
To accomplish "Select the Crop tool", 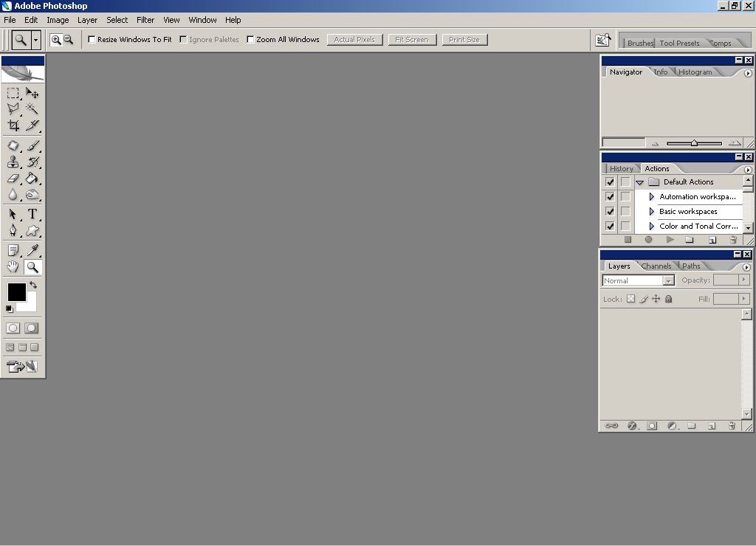I will click(x=13, y=125).
